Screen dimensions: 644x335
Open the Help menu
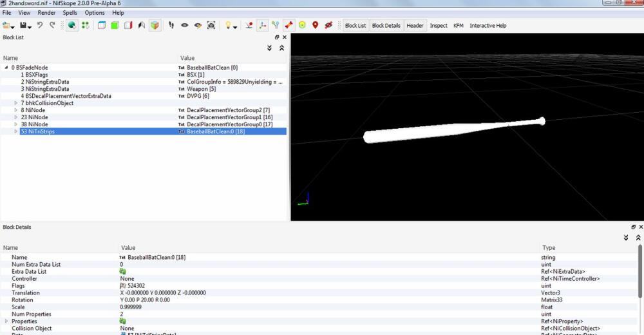click(118, 13)
